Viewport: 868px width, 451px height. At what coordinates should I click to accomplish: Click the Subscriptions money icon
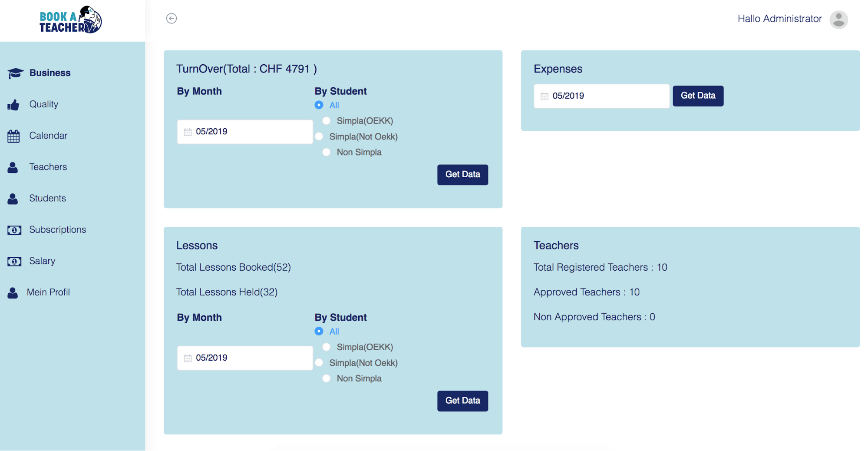coord(13,230)
